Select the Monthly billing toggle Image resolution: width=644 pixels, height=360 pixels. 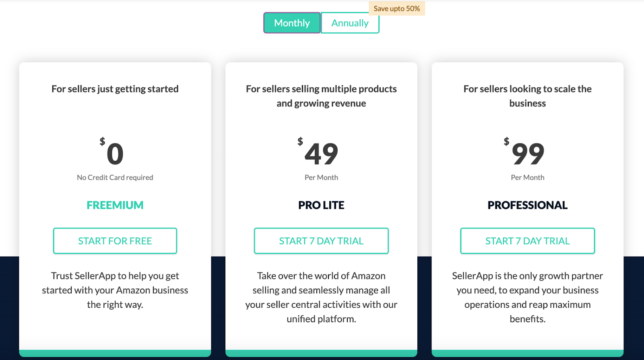(x=292, y=23)
